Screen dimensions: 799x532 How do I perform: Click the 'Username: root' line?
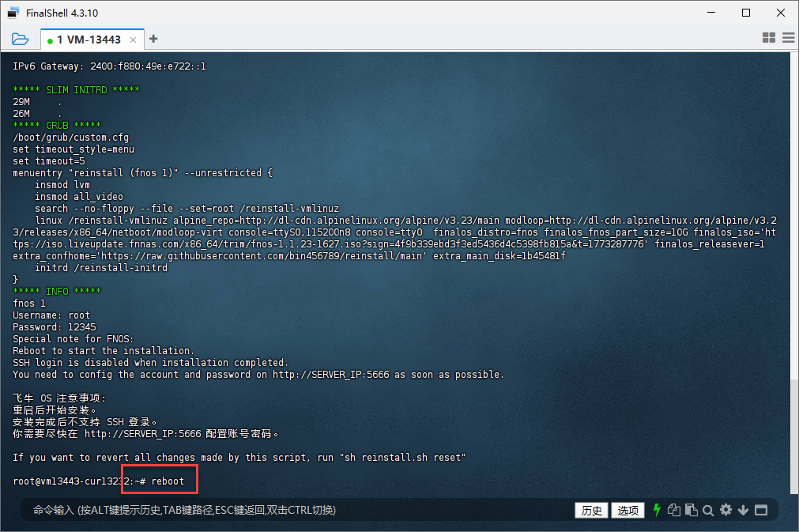pyautogui.click(x=51, y=315)
